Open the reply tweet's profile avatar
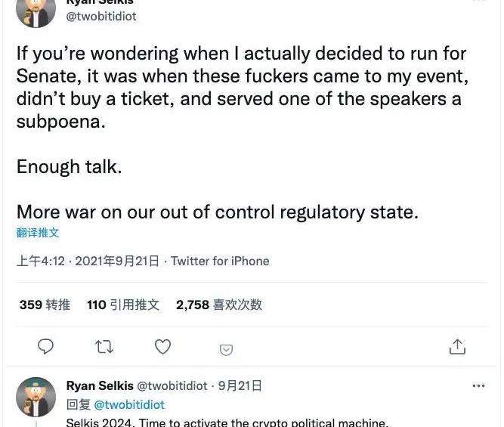The width and height of the screenshot is (504, 427). [x=36, y=397]
